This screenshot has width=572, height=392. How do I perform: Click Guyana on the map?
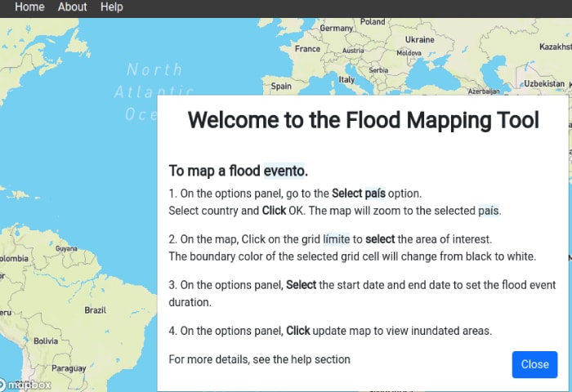[66, 248]
